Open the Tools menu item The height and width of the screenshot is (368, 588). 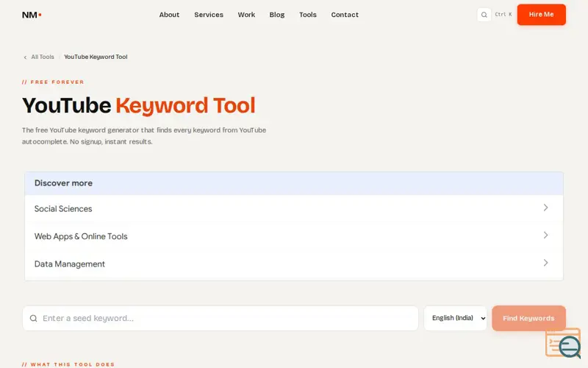tap(307, 15)
